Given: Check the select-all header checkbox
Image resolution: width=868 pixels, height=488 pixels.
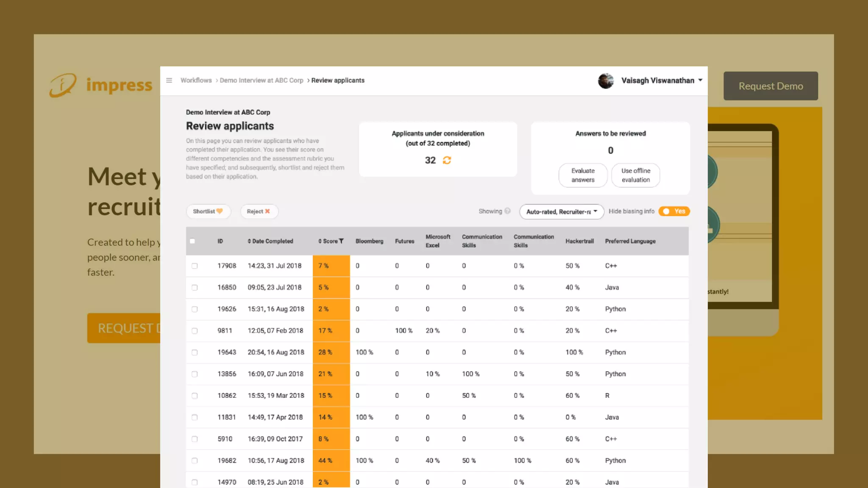Looking at the screenshot, I should pos(192,241).
